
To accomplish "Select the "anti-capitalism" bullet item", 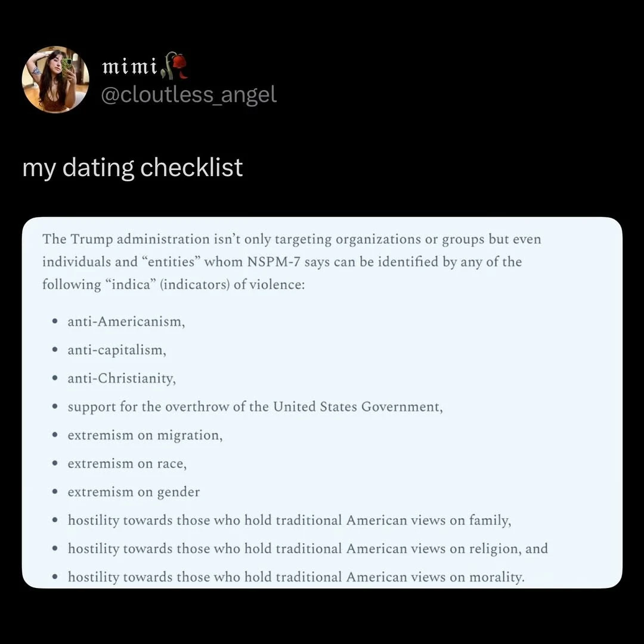I will (x=116, y=350).
